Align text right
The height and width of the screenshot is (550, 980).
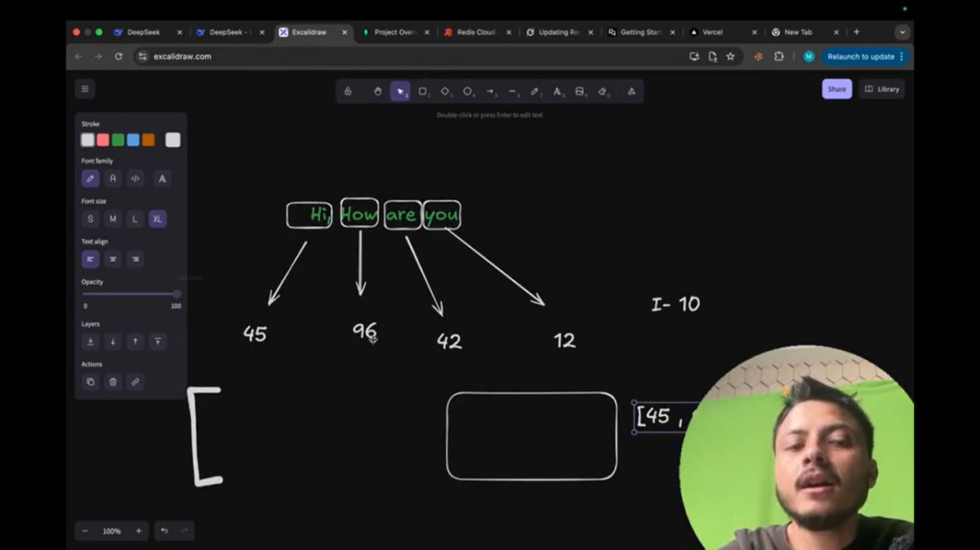[x=136, y=259]
